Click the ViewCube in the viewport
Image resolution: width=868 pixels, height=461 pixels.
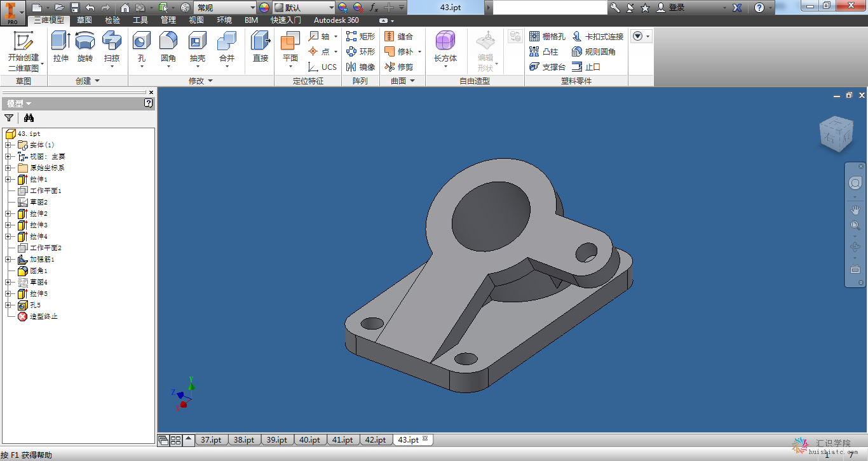[x=836, y=133]
